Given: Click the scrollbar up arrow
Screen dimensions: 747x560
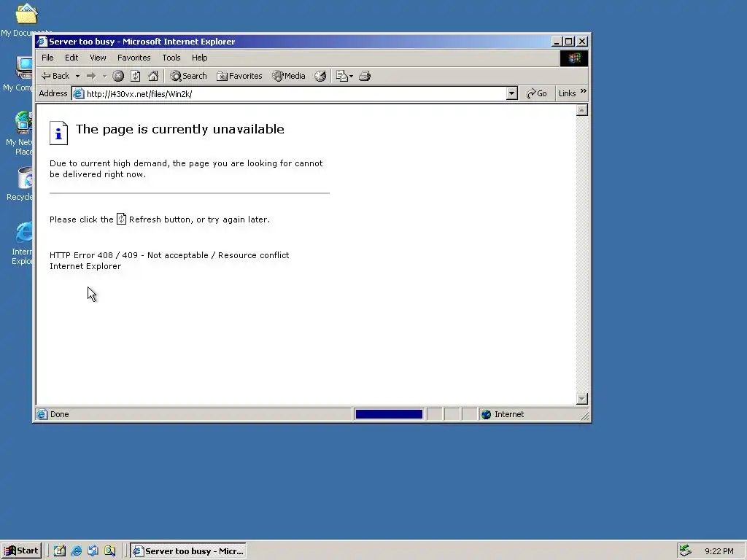Looking at the screenshot, I should [x=581, y=111].
